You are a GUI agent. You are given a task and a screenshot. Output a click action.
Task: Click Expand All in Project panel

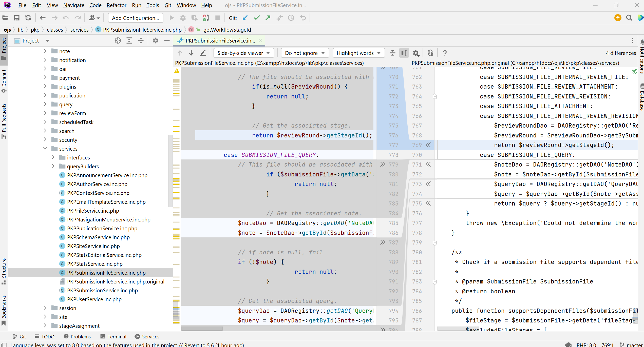click(x=129, y=41)
